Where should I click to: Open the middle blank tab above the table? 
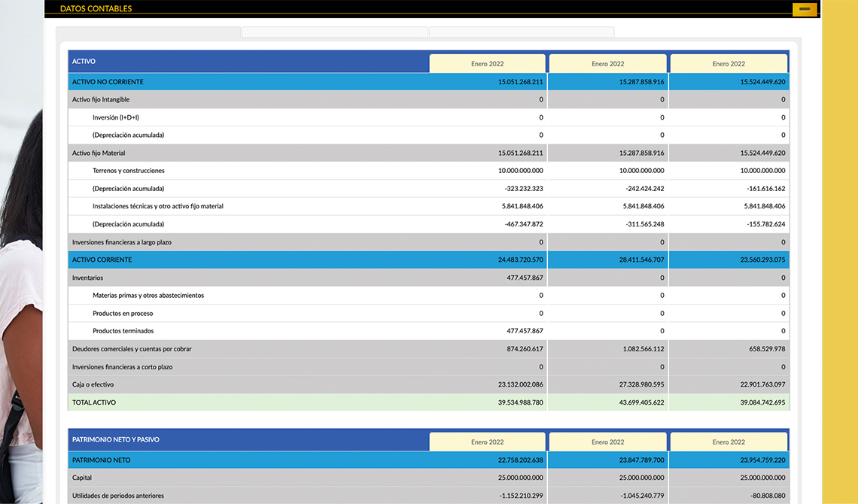[x=335, y=32]
